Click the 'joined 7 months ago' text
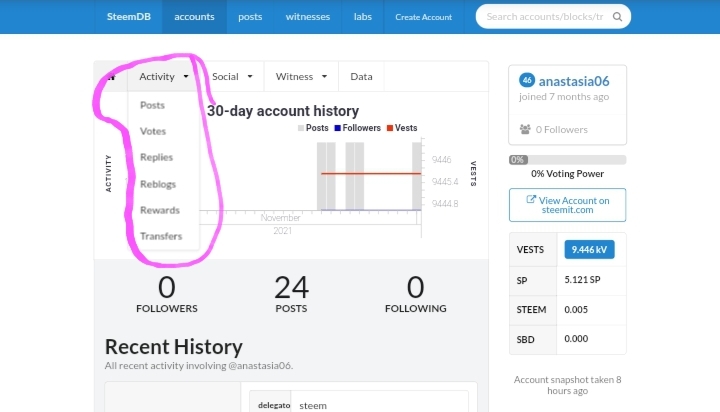720x412 pixels. tap(564, 97)
